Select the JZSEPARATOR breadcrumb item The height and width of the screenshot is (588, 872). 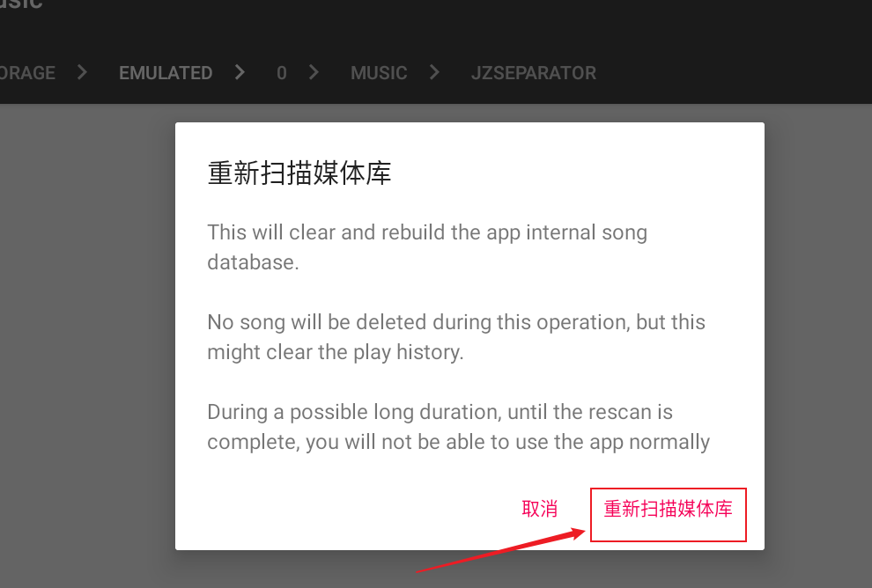pyautogui.click(x=534, y=73)
